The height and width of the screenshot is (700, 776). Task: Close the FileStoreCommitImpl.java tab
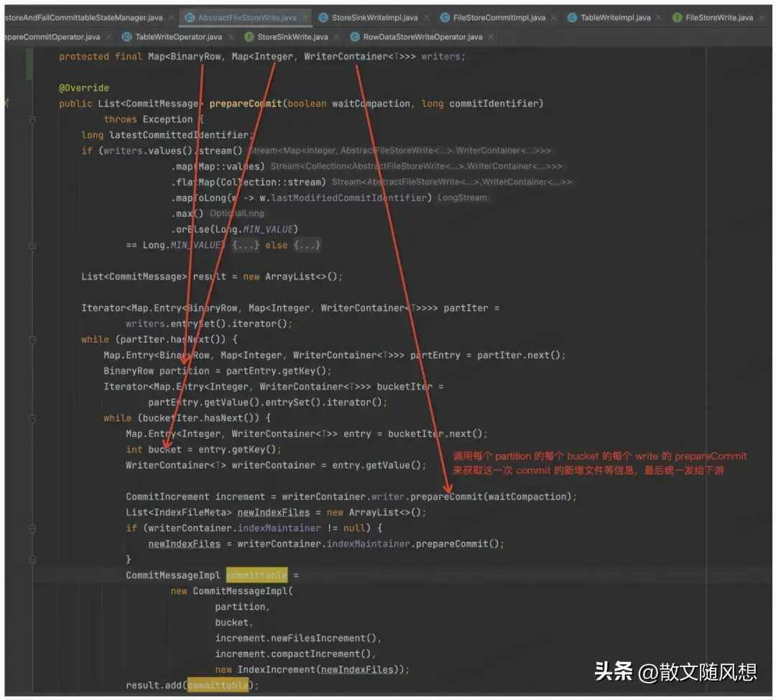[x=554, y=18]
